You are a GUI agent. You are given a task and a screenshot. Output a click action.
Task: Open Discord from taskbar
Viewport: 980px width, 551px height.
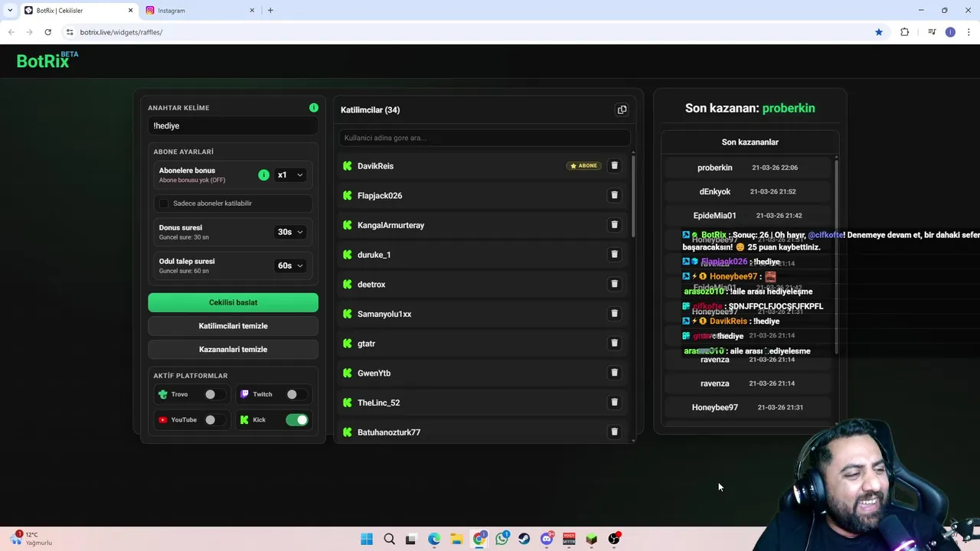click(547, 539)
